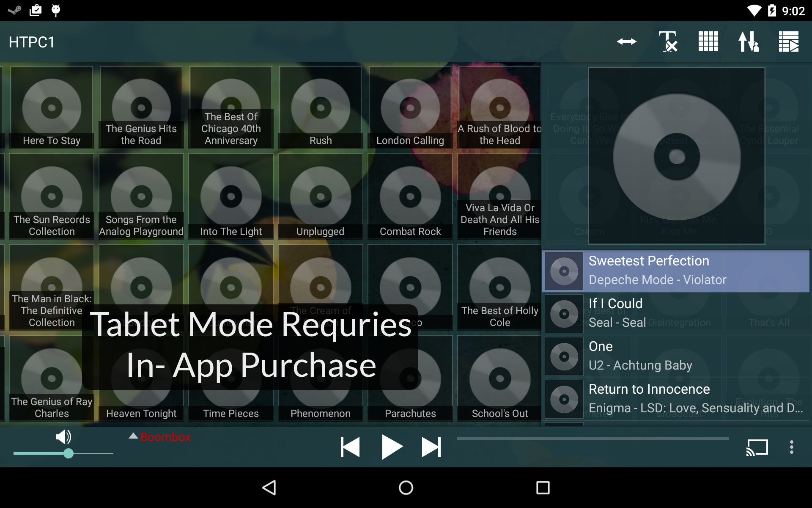This screenshot has width=812, height=508.
Task: Tap the 9:02 clock
Action: coord(793,11)
